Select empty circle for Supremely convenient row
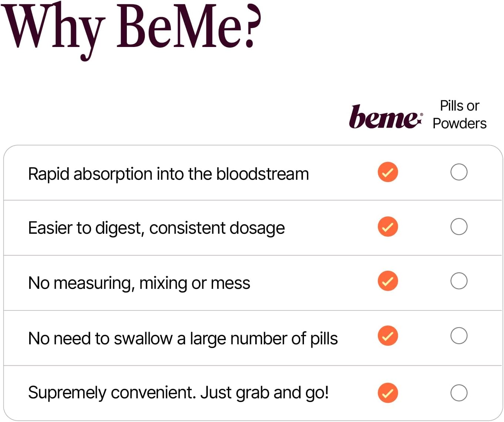The width and height of the screenshot is (504, 422). (459, 393)
